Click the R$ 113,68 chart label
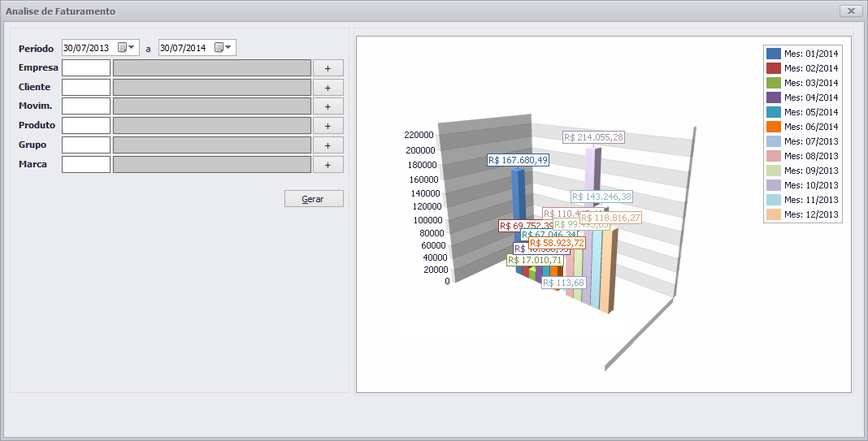 [563, 283]
